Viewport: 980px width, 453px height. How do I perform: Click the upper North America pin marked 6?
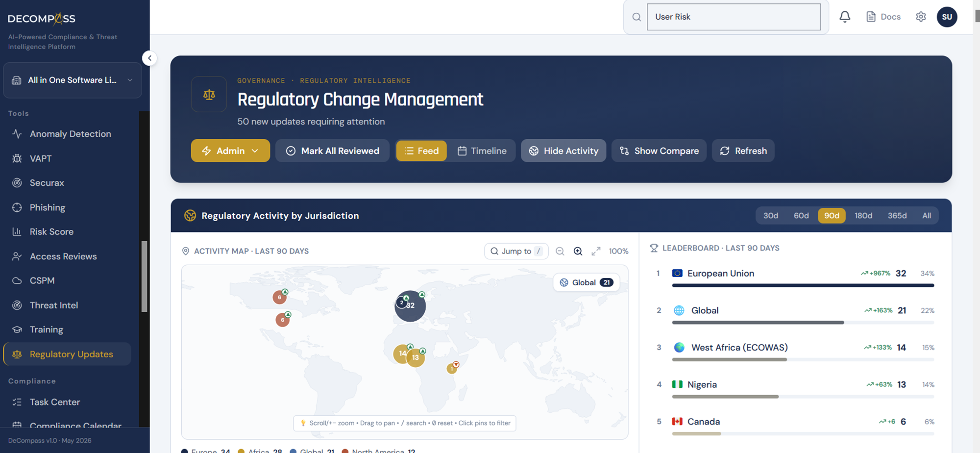coord(279,297)
